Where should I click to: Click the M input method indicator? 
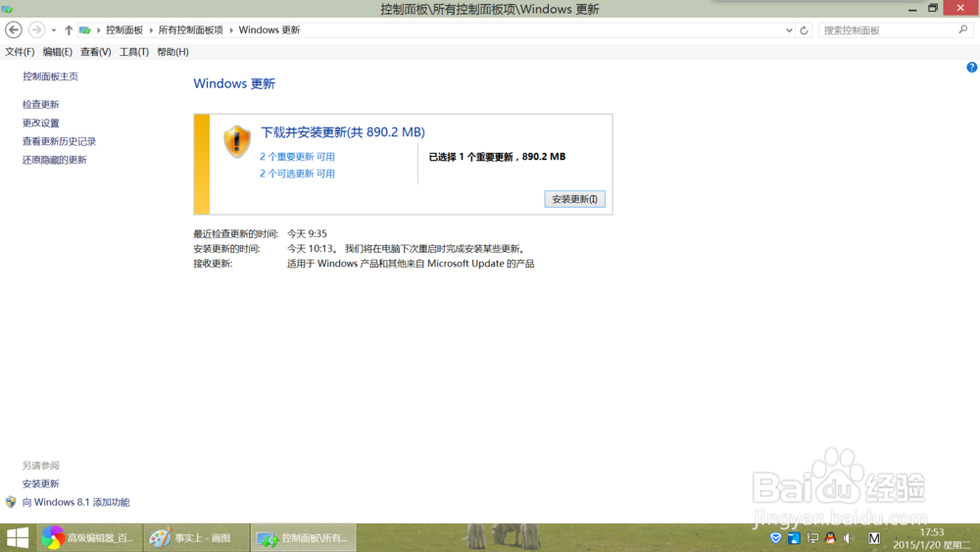[874, 538]
